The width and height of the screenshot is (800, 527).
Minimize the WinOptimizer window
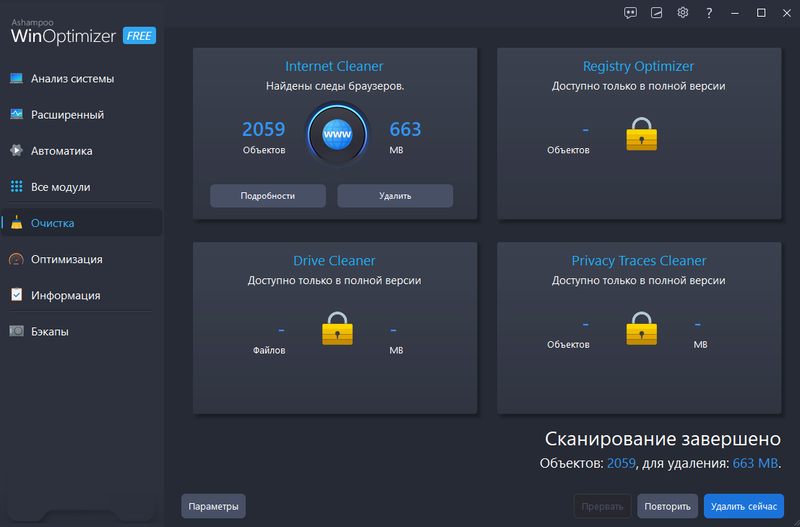[735, 13]
